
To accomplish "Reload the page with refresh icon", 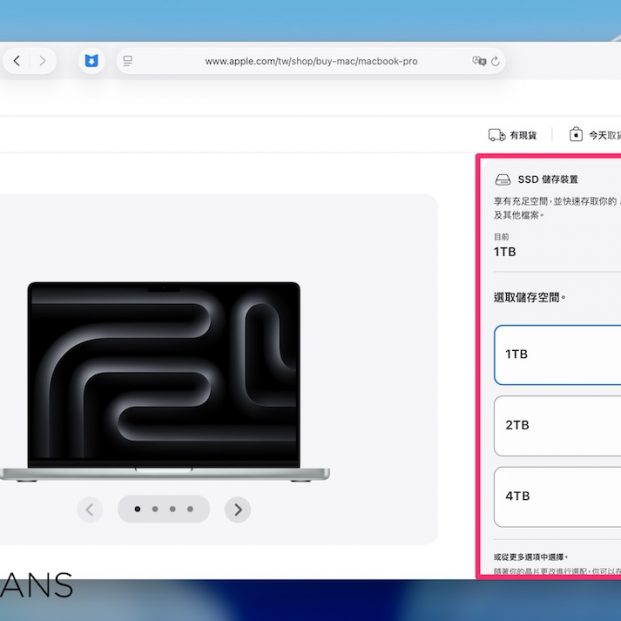I will coord(496,61).
